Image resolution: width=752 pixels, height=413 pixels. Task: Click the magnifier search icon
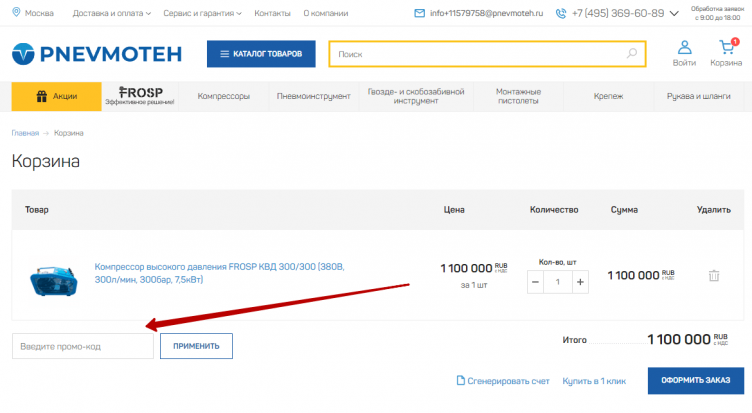(632, 53)
